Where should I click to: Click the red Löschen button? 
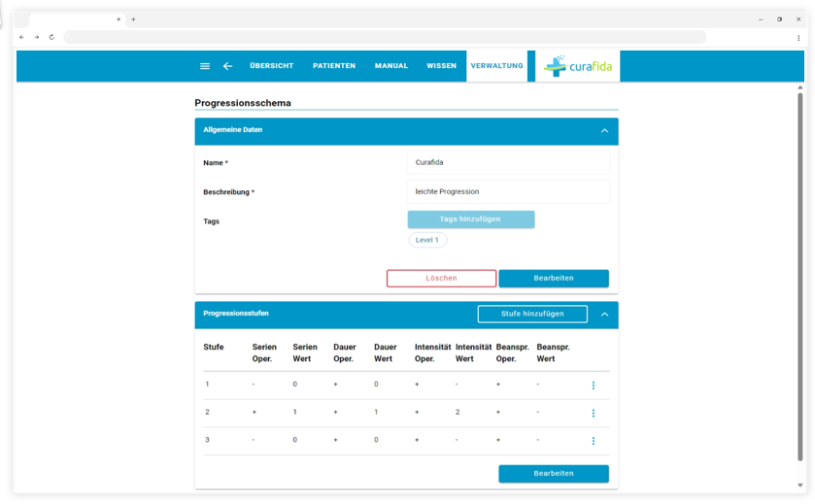click(x=441, y=278)
